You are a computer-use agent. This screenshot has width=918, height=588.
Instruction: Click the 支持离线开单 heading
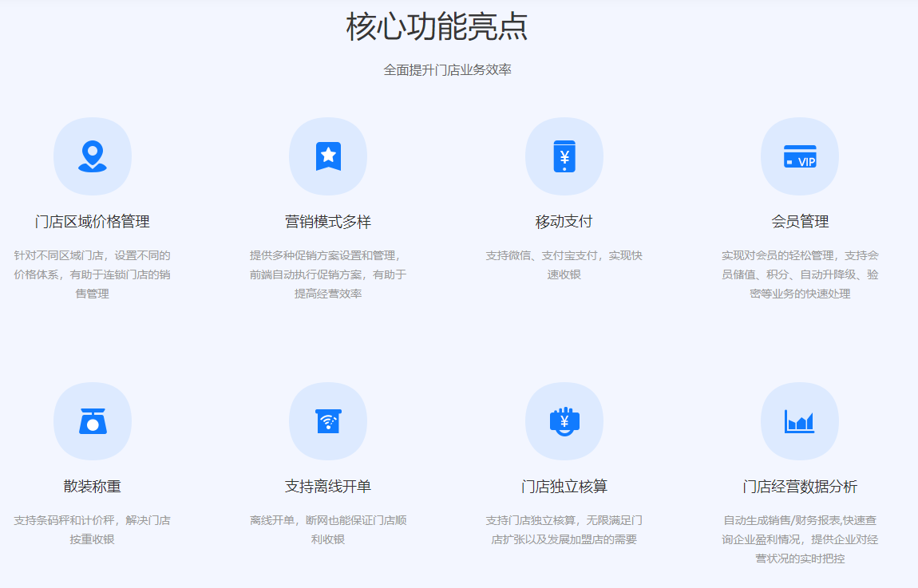pos(328,487)
